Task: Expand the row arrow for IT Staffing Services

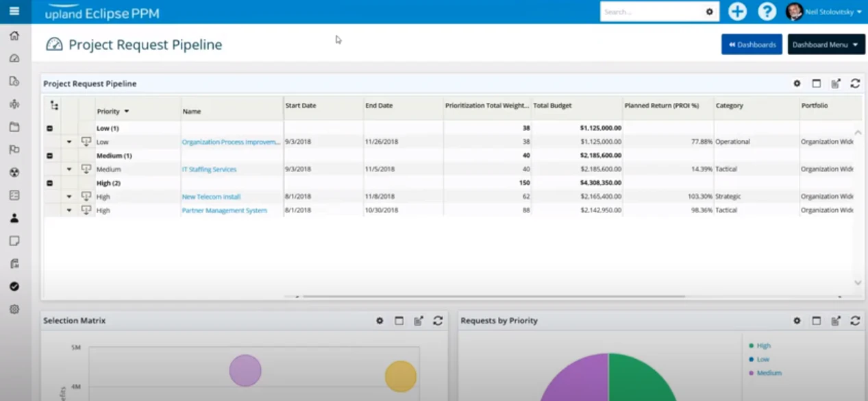Action: pos(69,169)
